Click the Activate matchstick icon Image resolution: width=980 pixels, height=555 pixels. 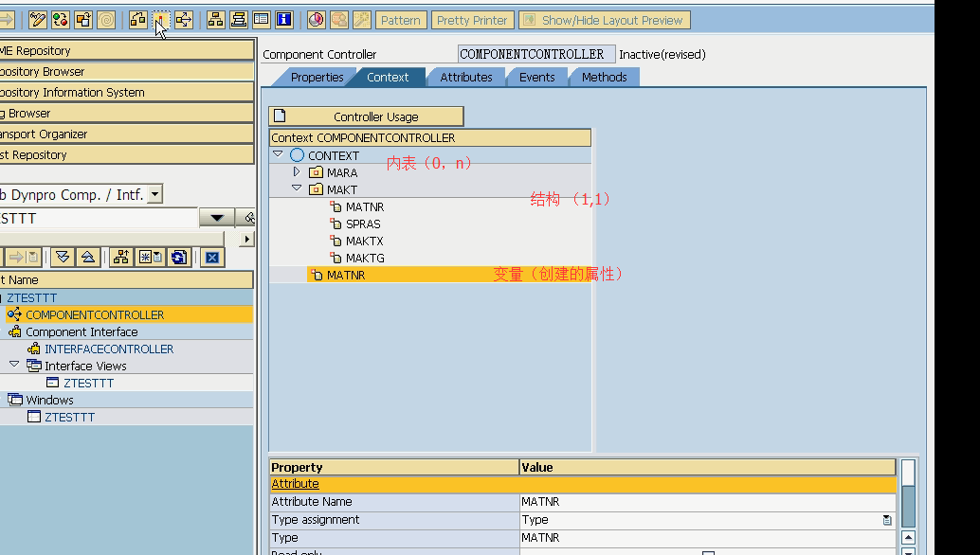pos(160,20)
